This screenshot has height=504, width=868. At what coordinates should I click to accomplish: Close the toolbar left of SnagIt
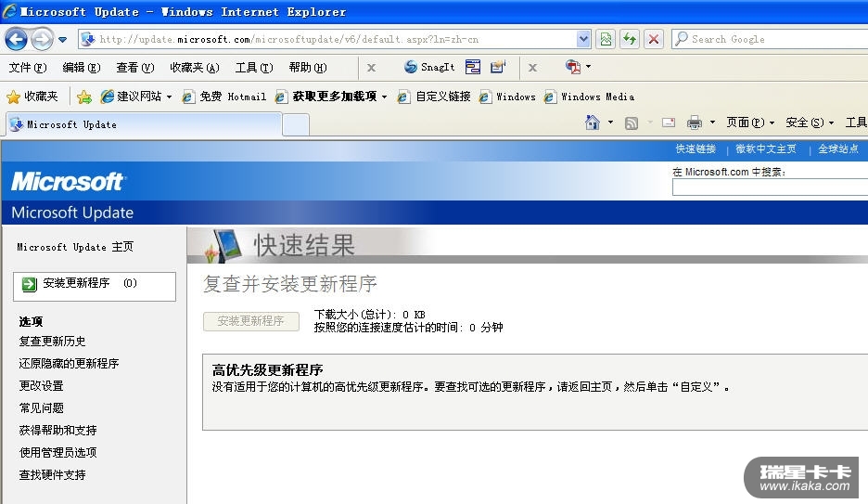[372, 68]
